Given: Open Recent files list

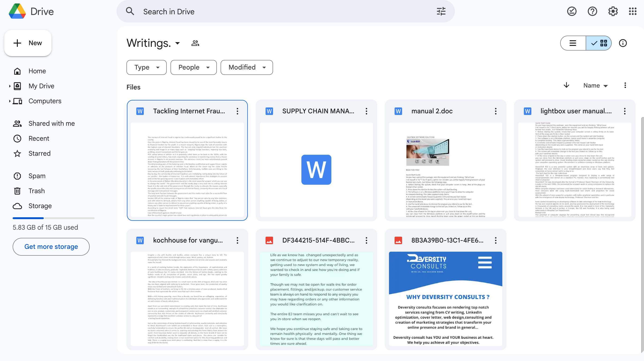Looking at the screenshot, I should coord(39,139).
